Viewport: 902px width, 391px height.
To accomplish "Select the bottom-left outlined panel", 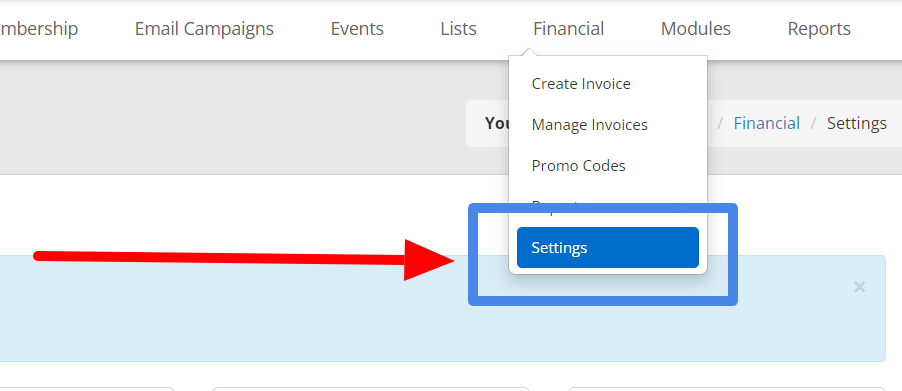I will 86,389.
